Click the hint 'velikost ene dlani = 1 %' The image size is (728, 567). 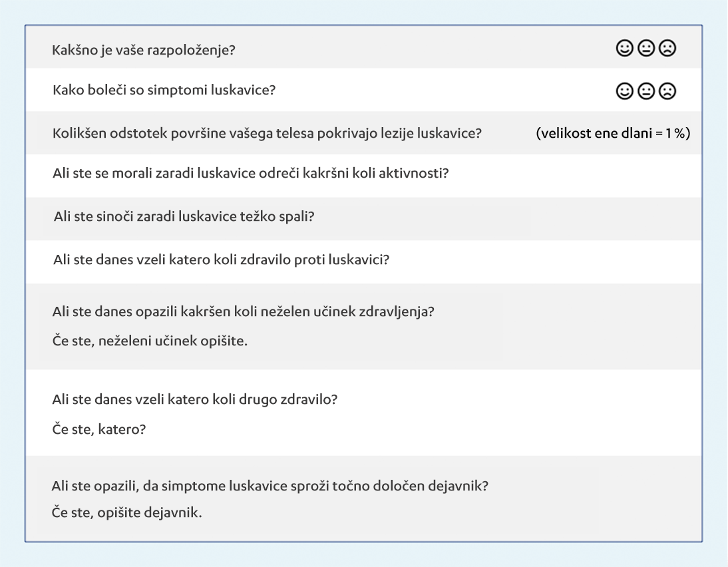pyautogui.click(x=613, y=132)
